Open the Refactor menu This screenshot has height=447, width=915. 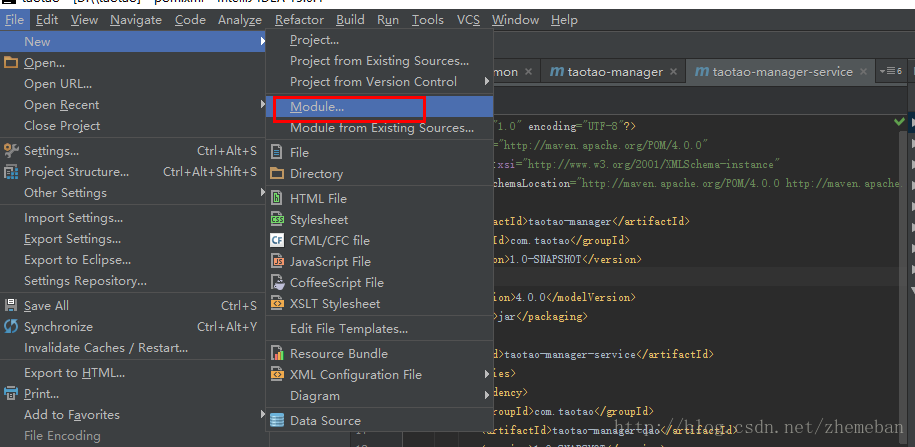[x=299, y=19]
